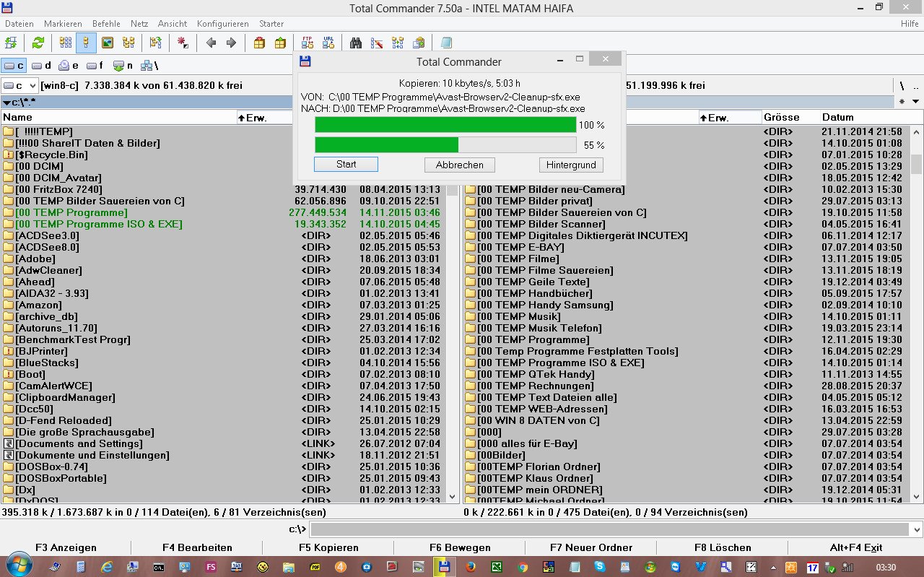Open the URL new FTP connection icon

point(328,43)
